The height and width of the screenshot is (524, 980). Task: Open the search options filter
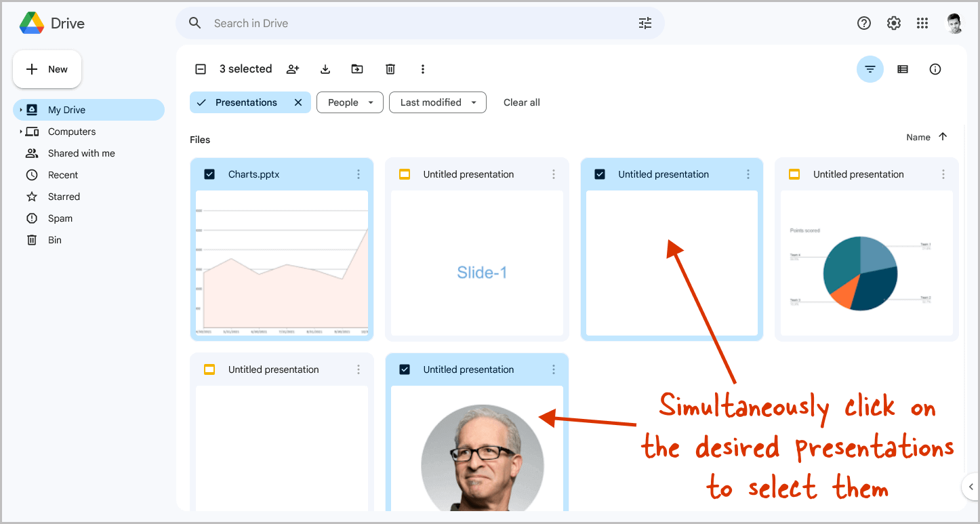coord(645,22)
